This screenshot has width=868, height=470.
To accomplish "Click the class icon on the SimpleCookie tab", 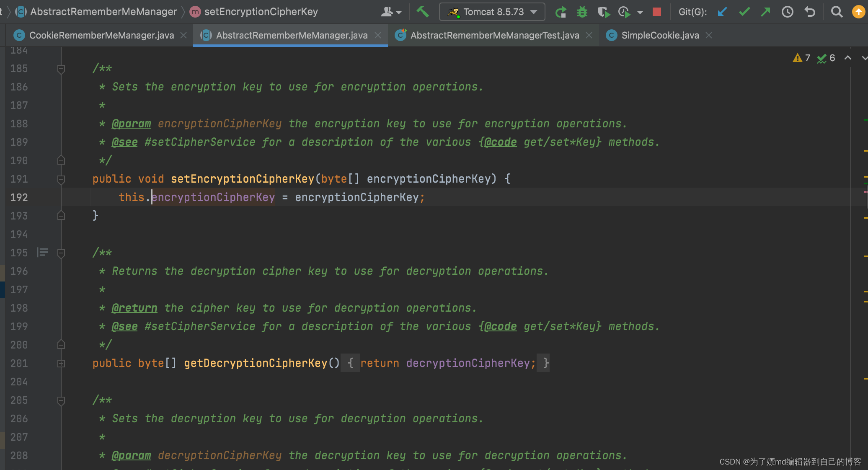I will click(612, 36).
